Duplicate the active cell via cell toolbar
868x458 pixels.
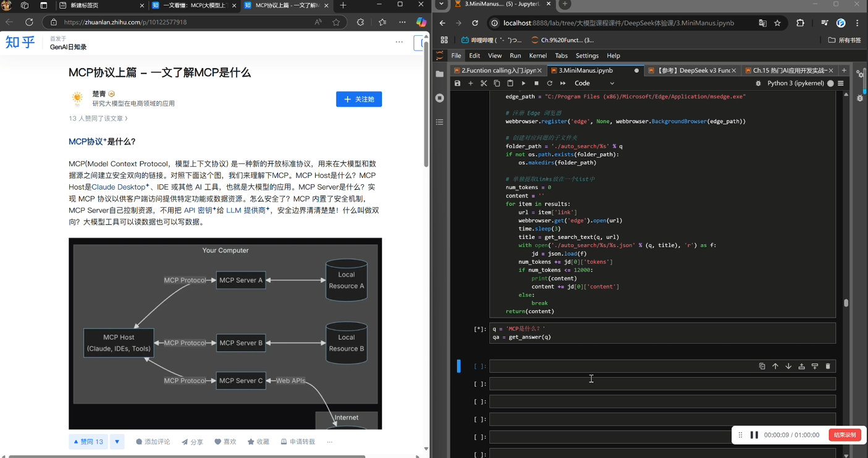click(762, 367)
